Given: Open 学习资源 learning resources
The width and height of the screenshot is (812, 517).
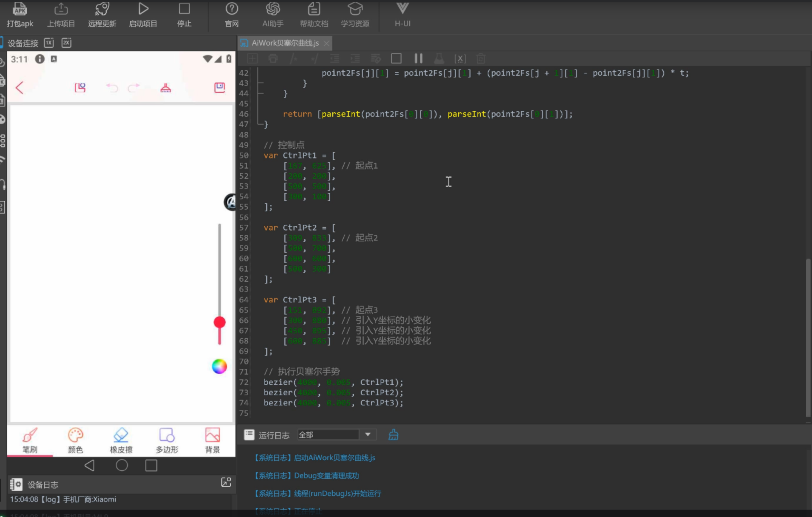Looking at the screenshot, I should click(355, 15).
